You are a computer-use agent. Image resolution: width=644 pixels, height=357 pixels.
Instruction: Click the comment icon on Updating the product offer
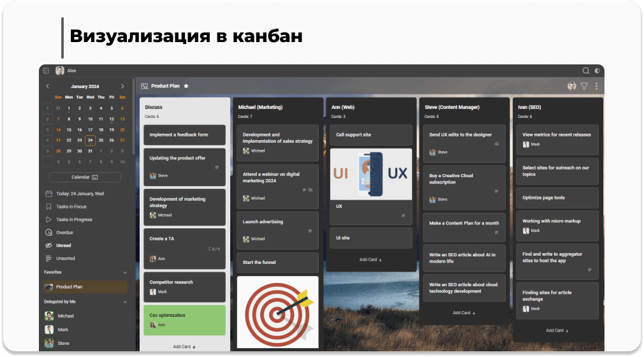click(x=217, y=168)
